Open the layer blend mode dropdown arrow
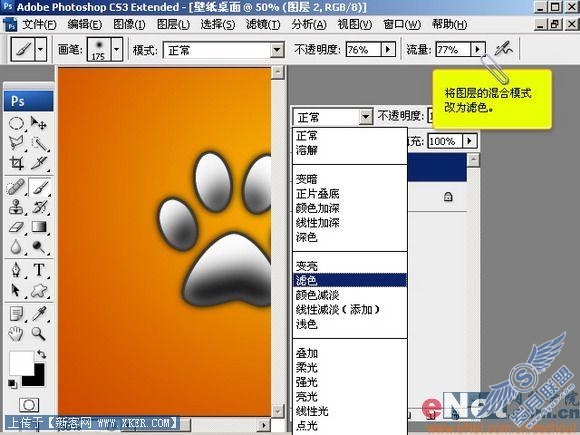580x435 pixels. coord(365,117)
